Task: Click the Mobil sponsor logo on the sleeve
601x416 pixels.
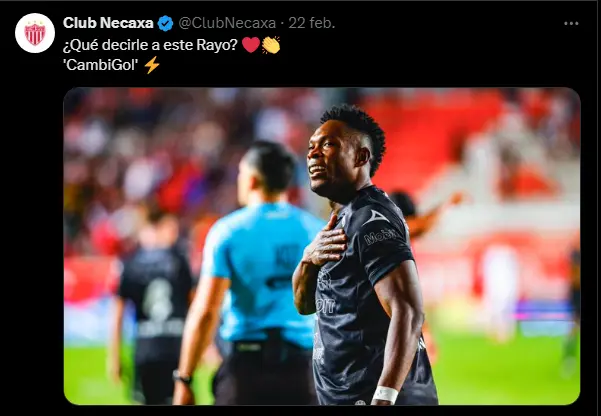Action: [380, 237]
